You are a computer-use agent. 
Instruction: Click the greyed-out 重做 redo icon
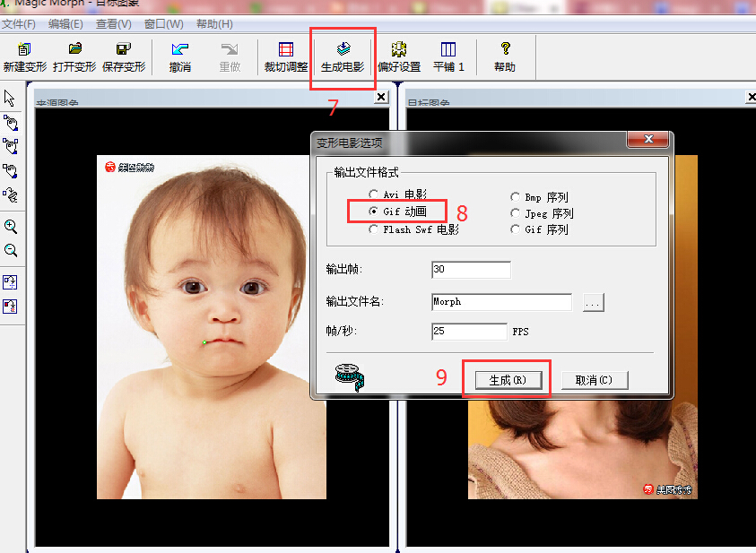point(230,57)
